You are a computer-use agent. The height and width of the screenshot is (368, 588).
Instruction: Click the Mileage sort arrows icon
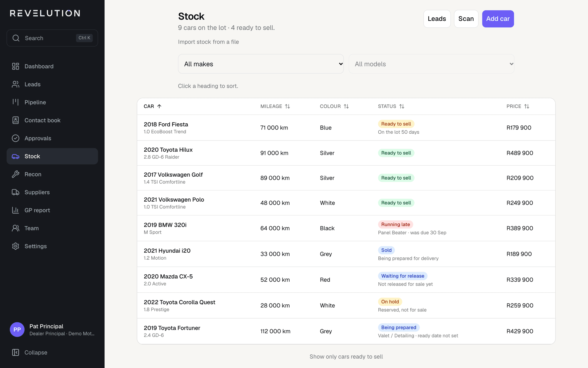288,106
